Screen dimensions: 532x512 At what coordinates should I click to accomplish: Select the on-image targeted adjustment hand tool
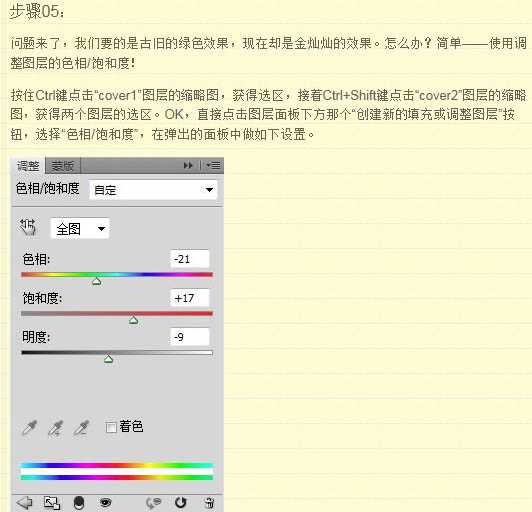click(27, 227)
